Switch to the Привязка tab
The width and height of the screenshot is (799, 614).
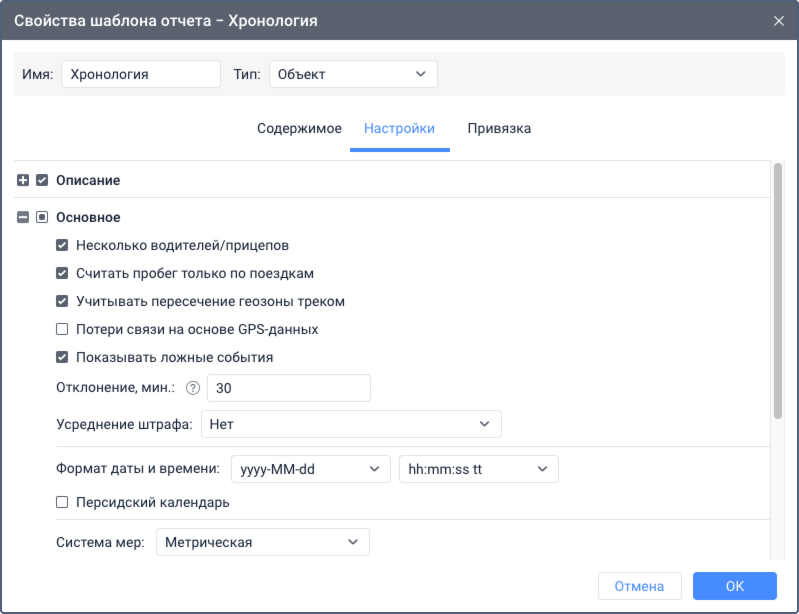click(x=499, y=129)
